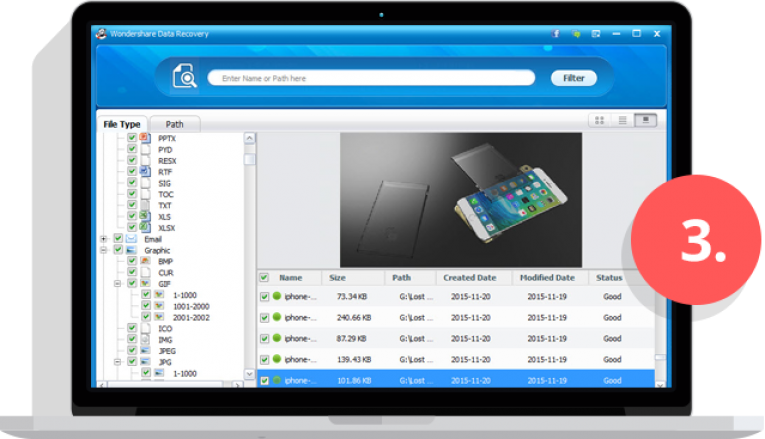Click the iPhone preview image

tap(461, 200)
